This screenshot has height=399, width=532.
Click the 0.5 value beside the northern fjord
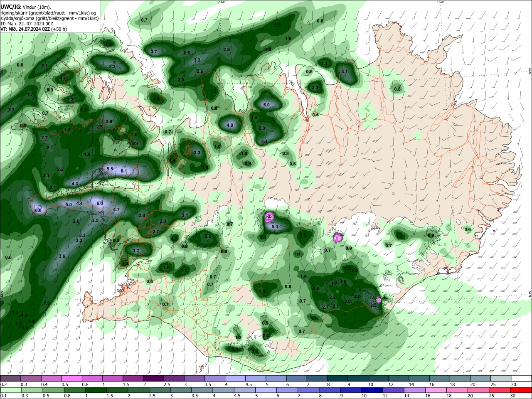coord(315,115)
